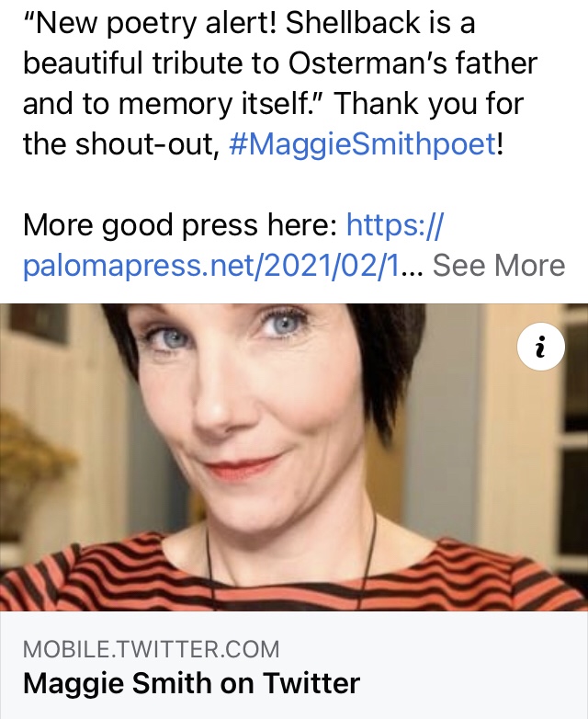588x719 pixels.
Task: Open the Maggie Smith on Twitter title
Action: click(x=191, y=683)
